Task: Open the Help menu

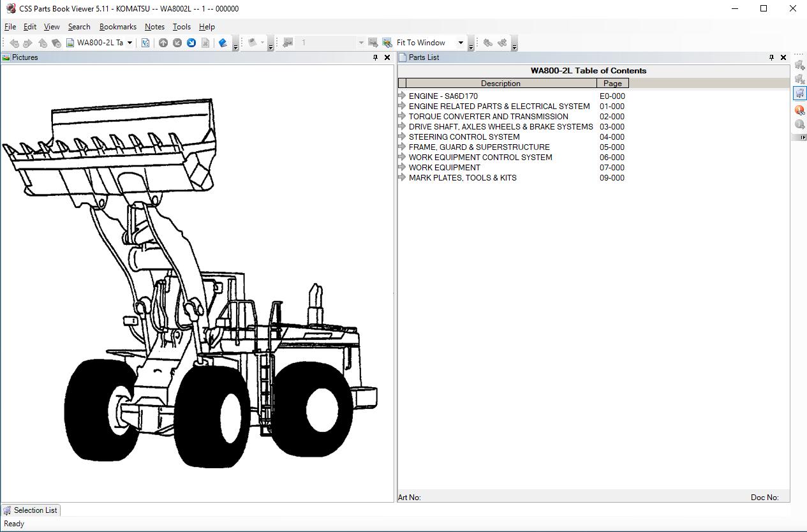Action: 207,27
